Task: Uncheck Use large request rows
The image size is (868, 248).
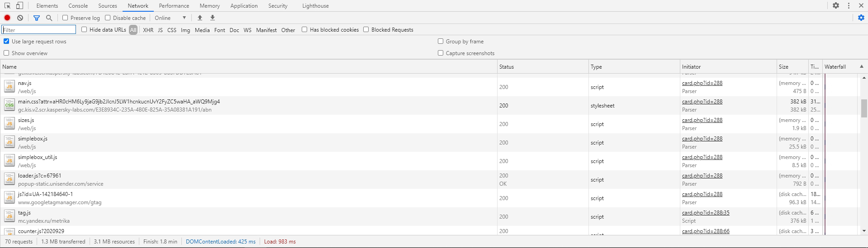Action: (6, 41)
